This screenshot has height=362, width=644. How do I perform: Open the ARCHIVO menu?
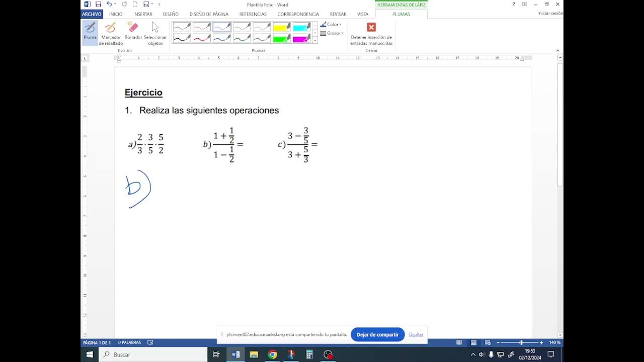92,14
